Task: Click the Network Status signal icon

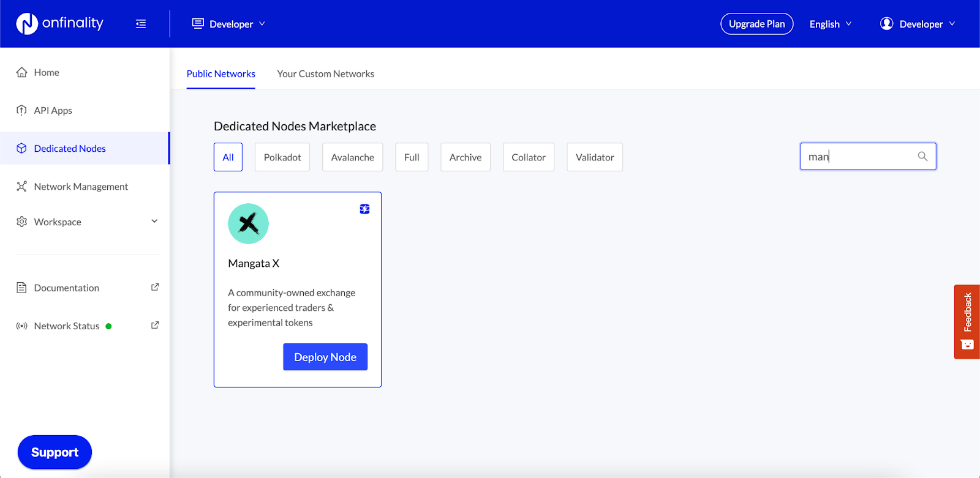Action: click(22, 326)
